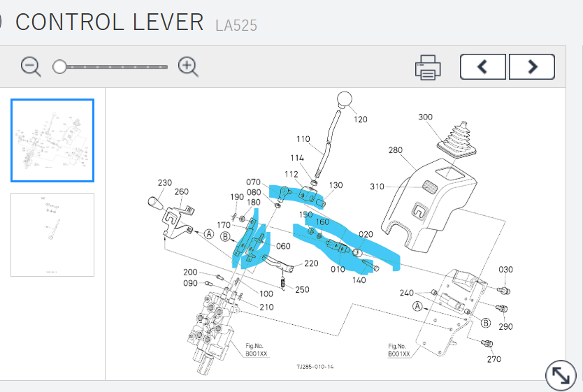Select part number 310 in diagram
The image size is (583, 392).
click(x=377, y=187)
